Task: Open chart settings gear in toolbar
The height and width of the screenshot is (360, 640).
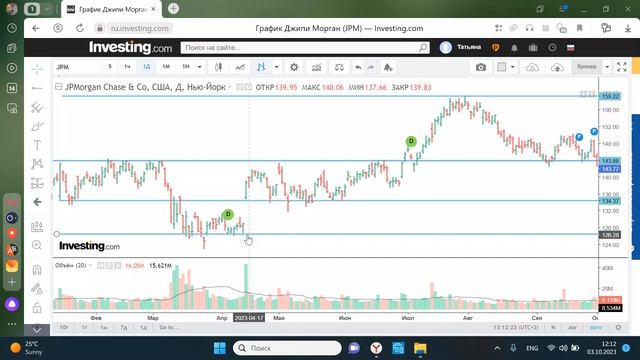Action: click(x=294, y=67)
